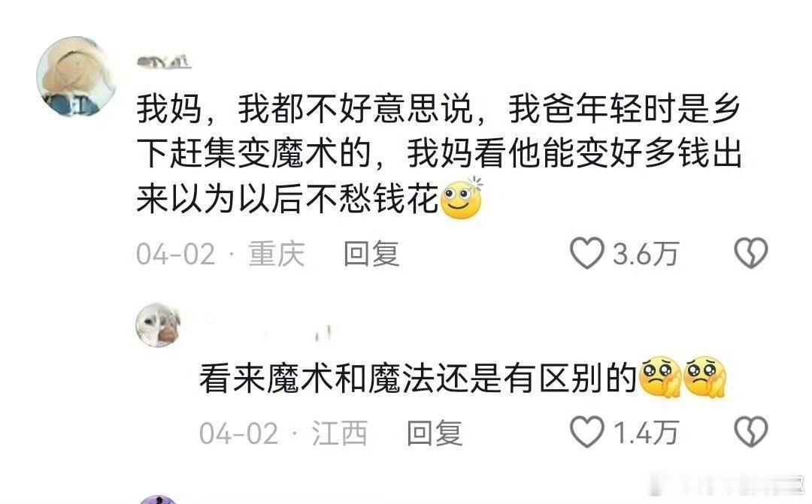Open the straw hat avatar profile

pos(76,77)
